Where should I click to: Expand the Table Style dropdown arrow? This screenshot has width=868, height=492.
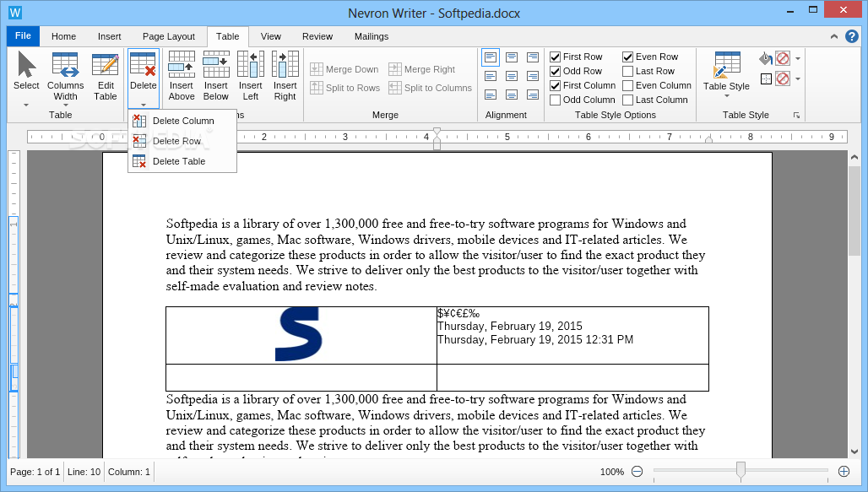tap(727, 96)
